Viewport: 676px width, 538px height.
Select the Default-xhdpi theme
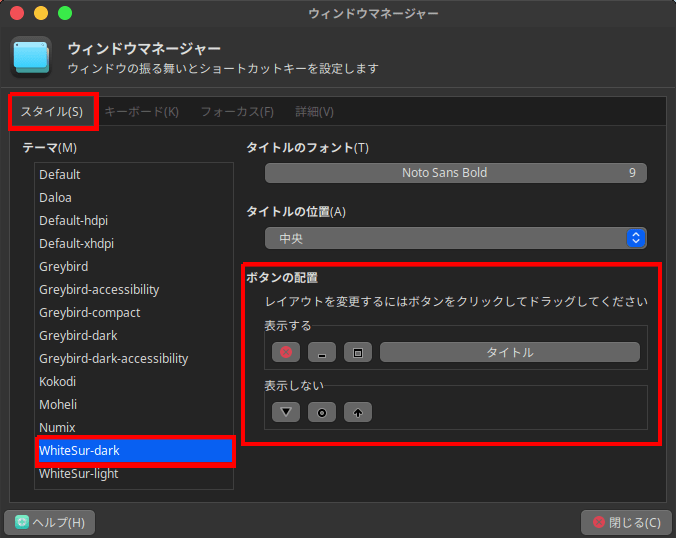click(x=134, y=244)
